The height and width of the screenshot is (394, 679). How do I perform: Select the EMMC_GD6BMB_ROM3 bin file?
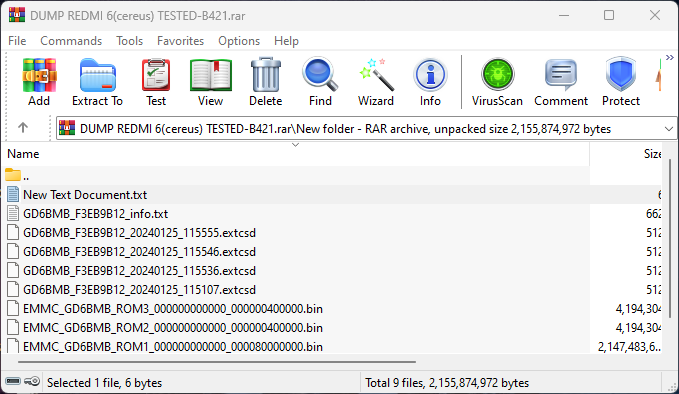click(x=173, y=309)
